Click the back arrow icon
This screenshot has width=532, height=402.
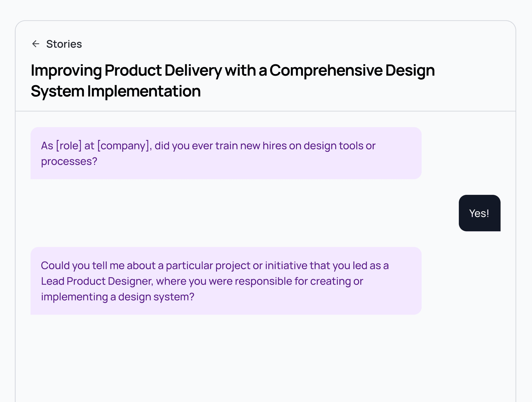click(x=36, y=44)
